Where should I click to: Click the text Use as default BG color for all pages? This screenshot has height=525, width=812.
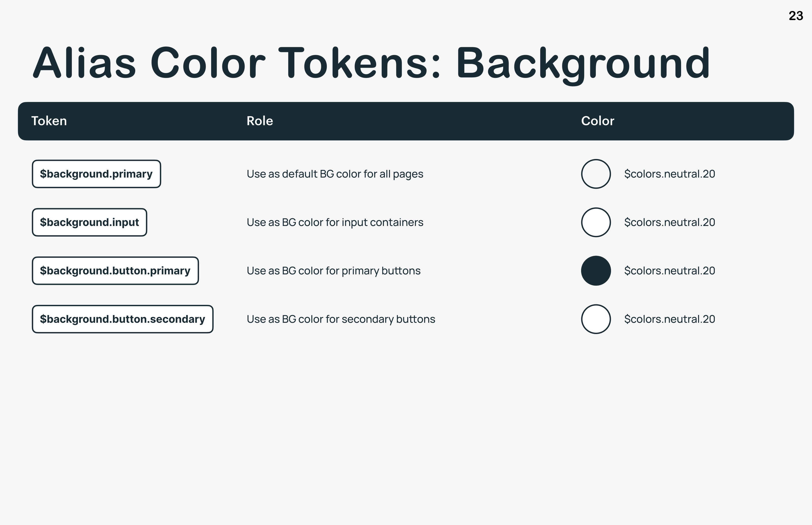(x=335, y=174)
